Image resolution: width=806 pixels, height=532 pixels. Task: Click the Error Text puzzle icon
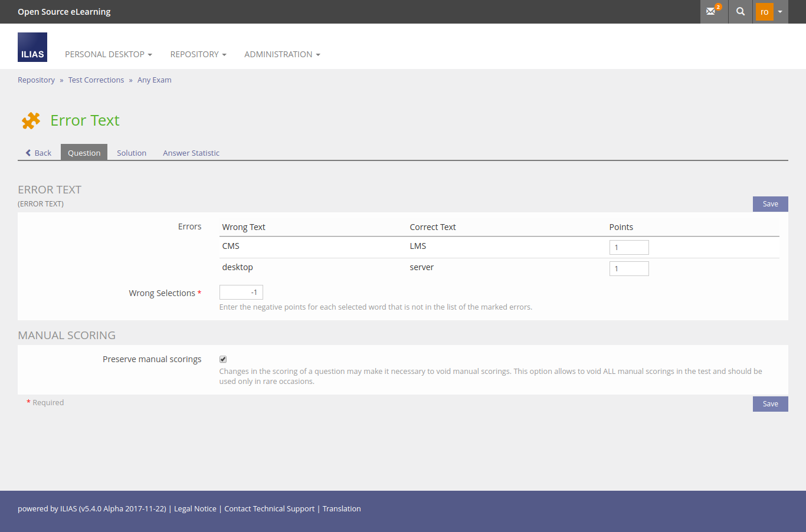pyautogui.click(x=31, y=120)
